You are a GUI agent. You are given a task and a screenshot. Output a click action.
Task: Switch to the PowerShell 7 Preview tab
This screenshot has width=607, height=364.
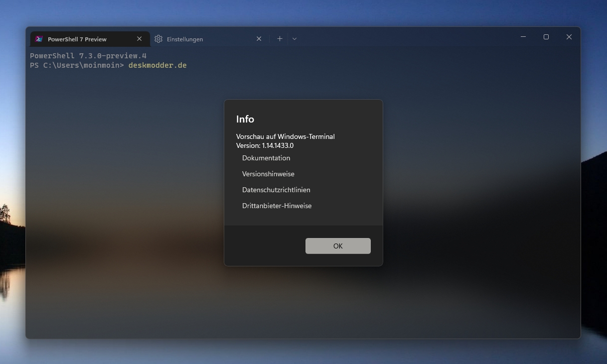tap(90, 39)
